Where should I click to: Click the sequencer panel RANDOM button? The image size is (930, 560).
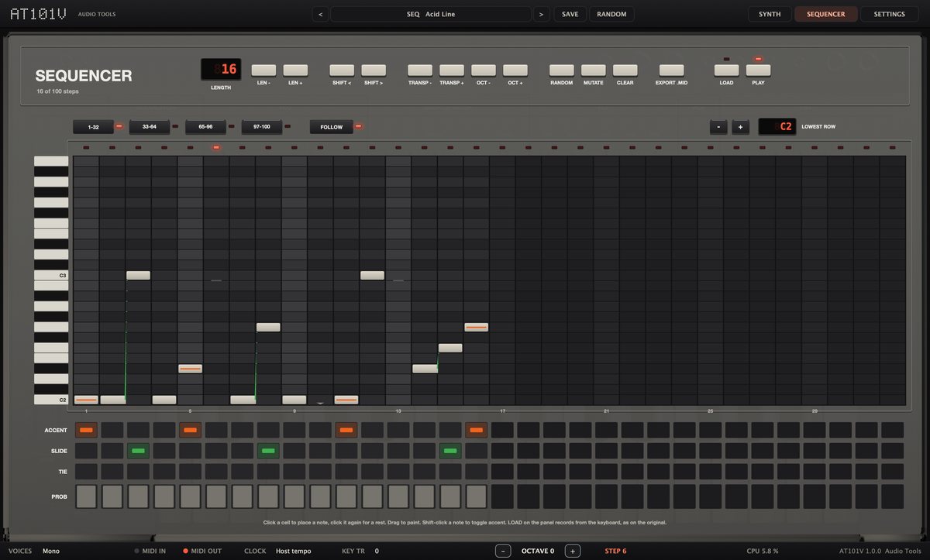[562, 70]
